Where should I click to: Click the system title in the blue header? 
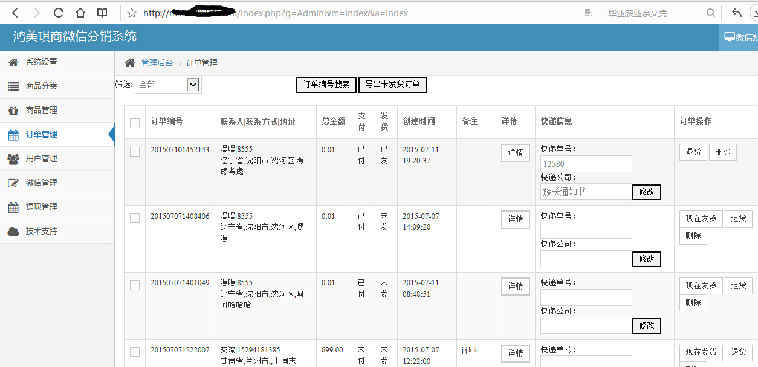74,37
